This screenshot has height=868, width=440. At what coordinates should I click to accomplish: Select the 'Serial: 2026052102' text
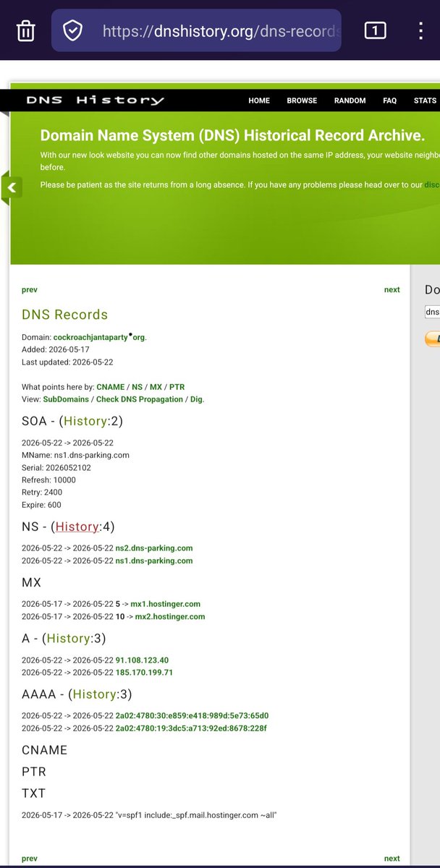[56, 468]
